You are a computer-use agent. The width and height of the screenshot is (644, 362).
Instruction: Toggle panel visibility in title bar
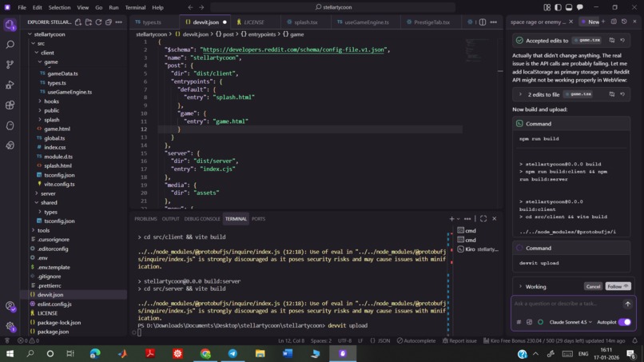pos(569,7)
